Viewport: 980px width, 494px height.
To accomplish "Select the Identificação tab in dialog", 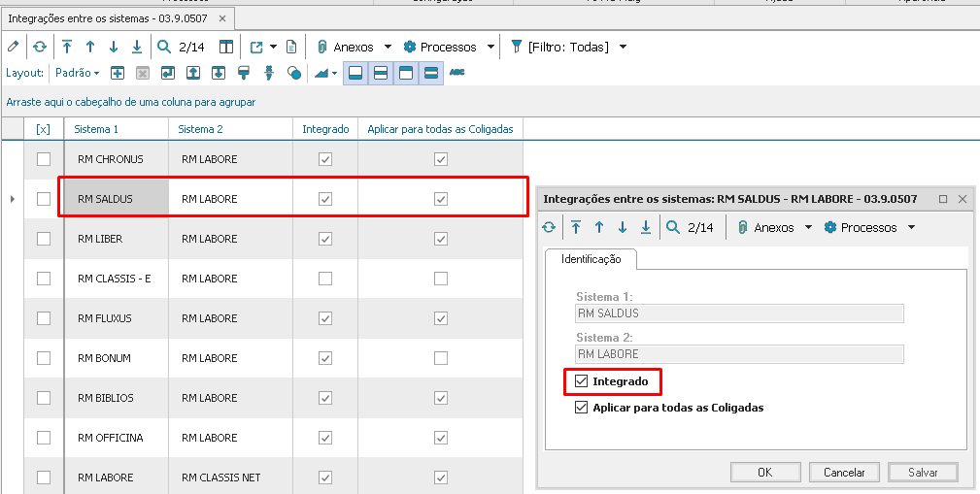I will [x=591, y=259].
